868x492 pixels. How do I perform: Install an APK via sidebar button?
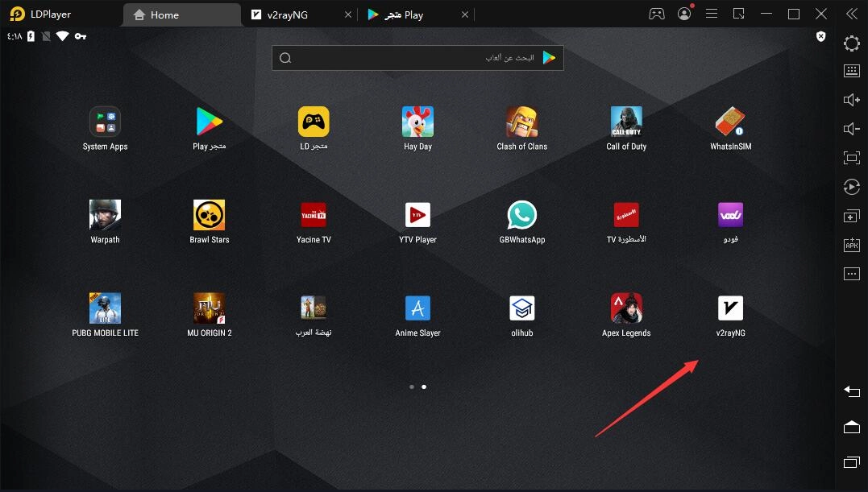pos(851,244)
